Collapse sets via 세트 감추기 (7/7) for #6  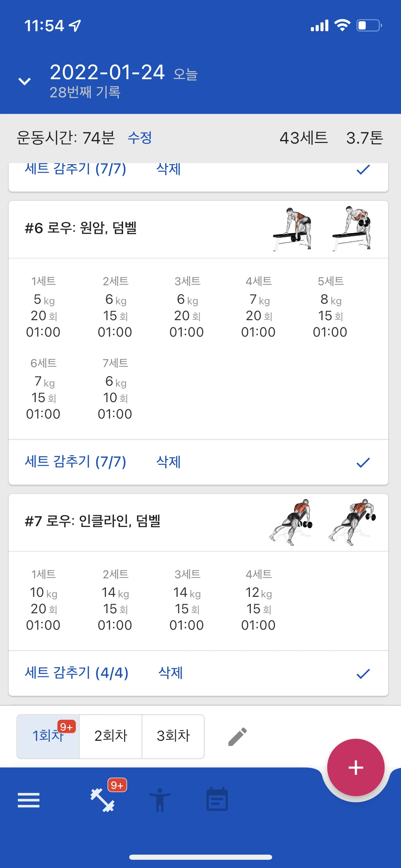(x=75, y=462)
